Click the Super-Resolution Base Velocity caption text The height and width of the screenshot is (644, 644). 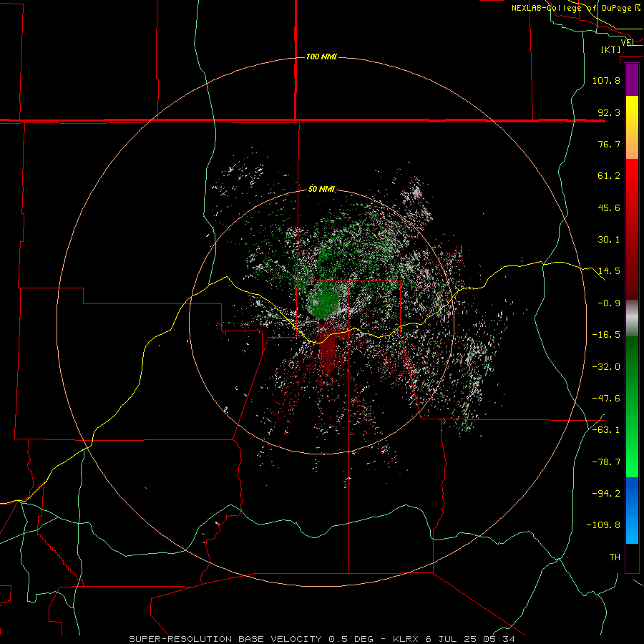[x=322, y=639]
